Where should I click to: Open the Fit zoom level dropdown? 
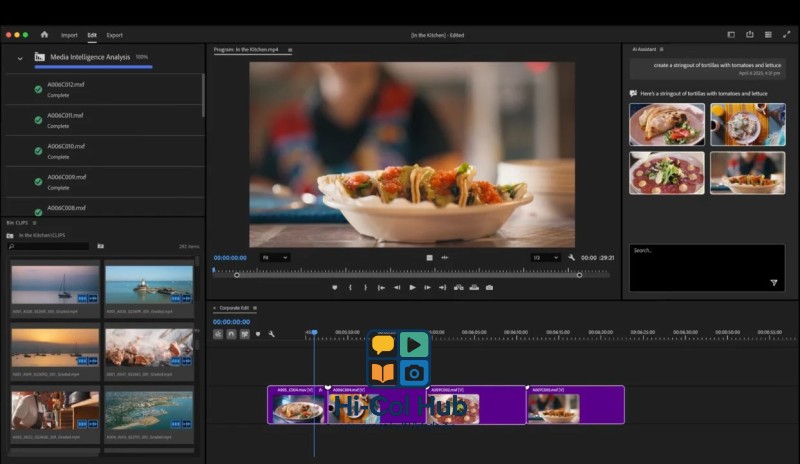click(x=274, y=257)
